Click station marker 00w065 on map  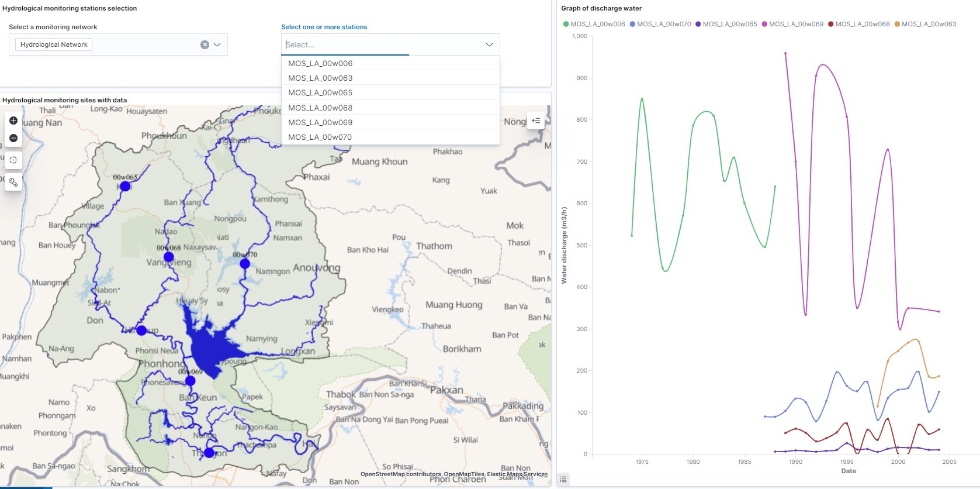(125, 186)
